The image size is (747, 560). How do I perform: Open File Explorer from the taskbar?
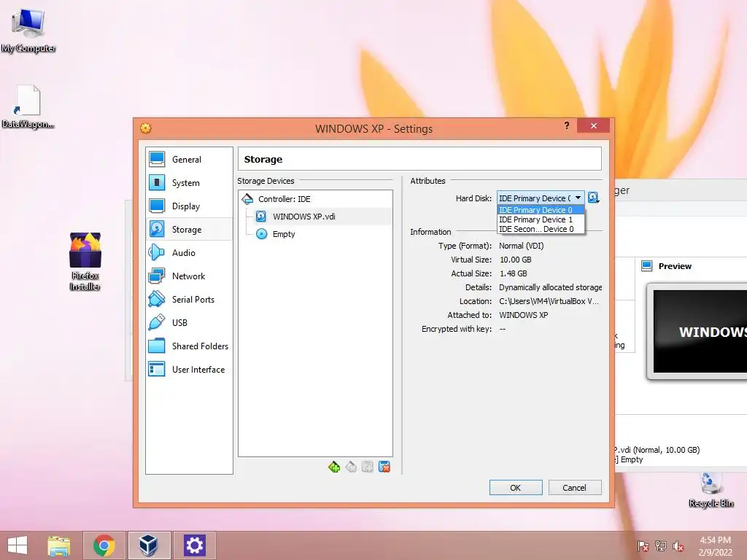pos(59,545)
